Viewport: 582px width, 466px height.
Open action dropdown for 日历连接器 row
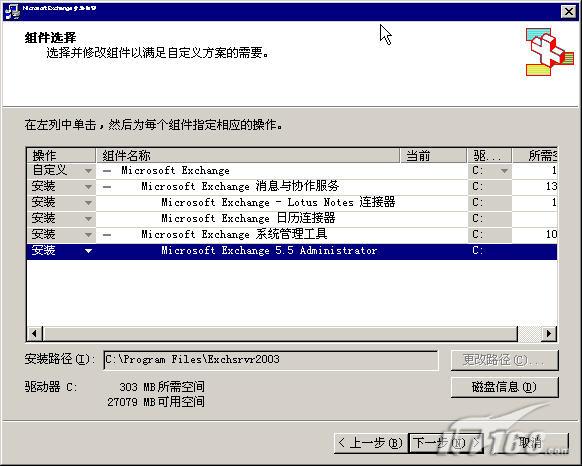[x=88, y=219]
